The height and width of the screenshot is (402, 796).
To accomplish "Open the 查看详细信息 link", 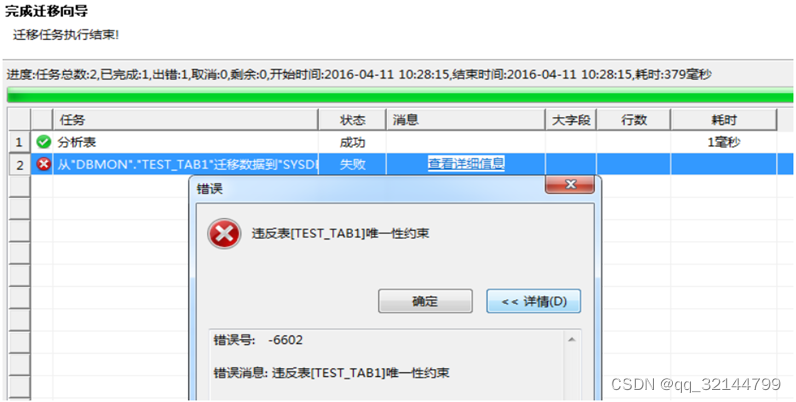I will [x=466, y=164].
